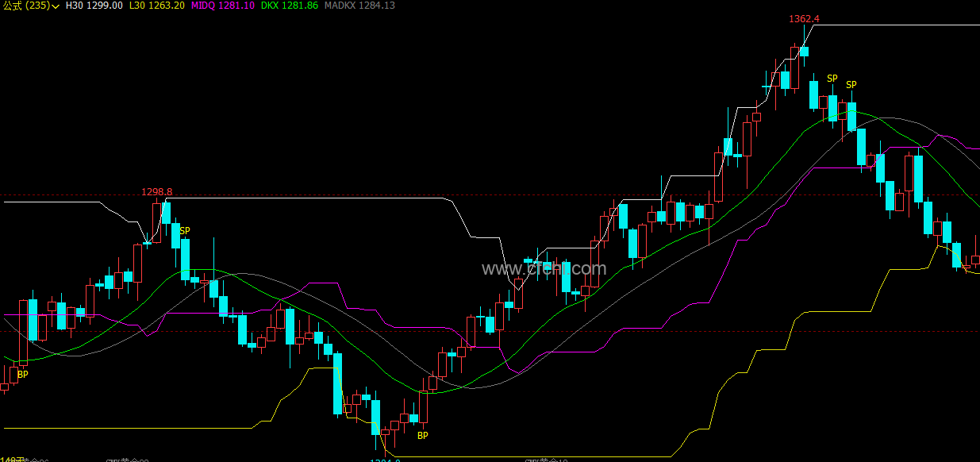Open the 公式 (235) indicator dropdown arrow

56,6
